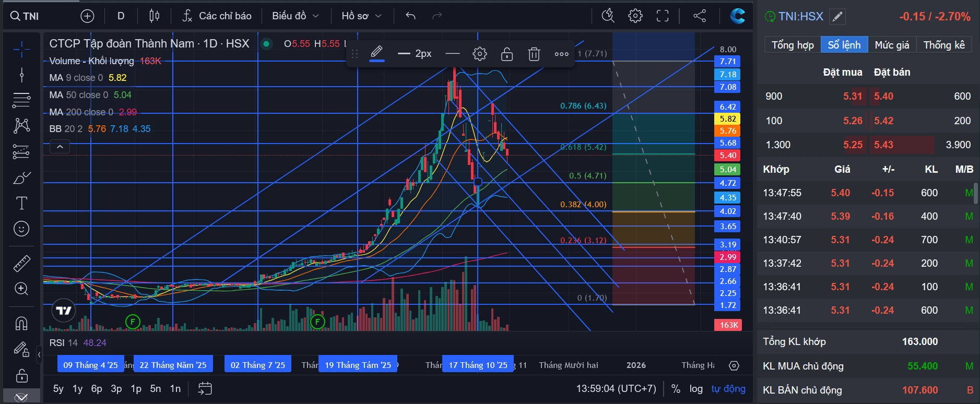
Task: Open go-to-date calendar icon
Action: (205, 388)
